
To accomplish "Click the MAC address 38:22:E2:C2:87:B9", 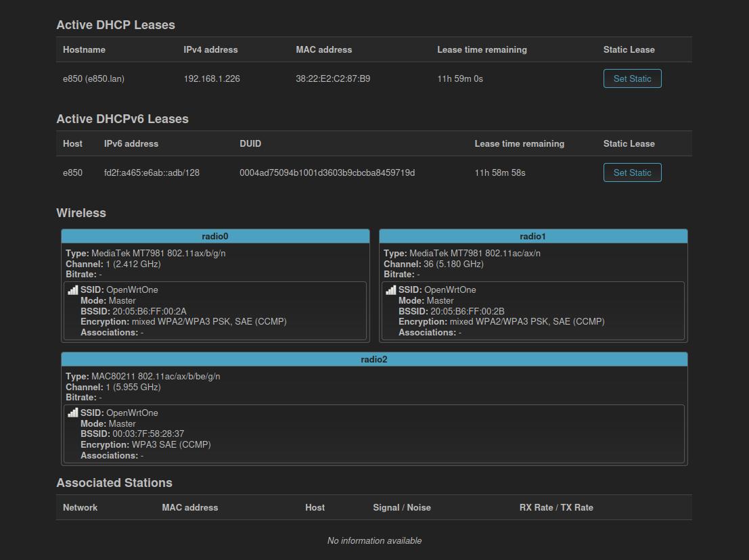I will point(333,78).
